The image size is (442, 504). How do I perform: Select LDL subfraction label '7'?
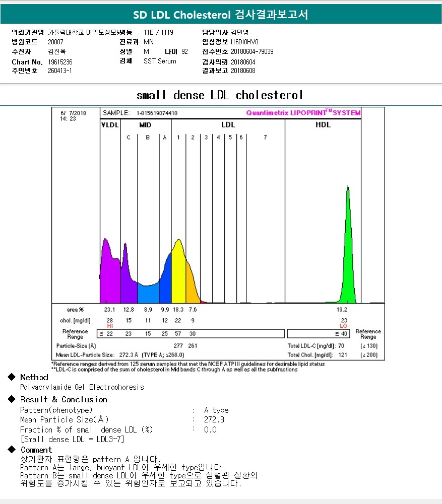pos(265,137)
